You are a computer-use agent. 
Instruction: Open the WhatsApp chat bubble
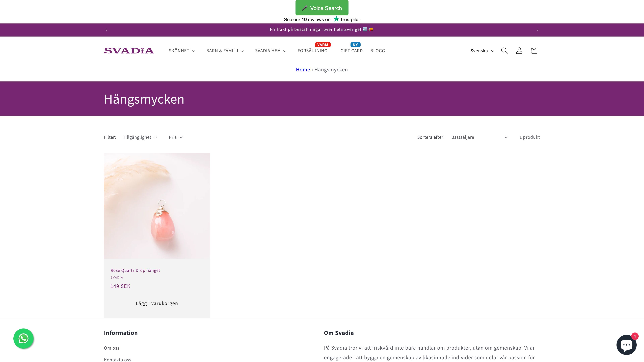[23, 339]
